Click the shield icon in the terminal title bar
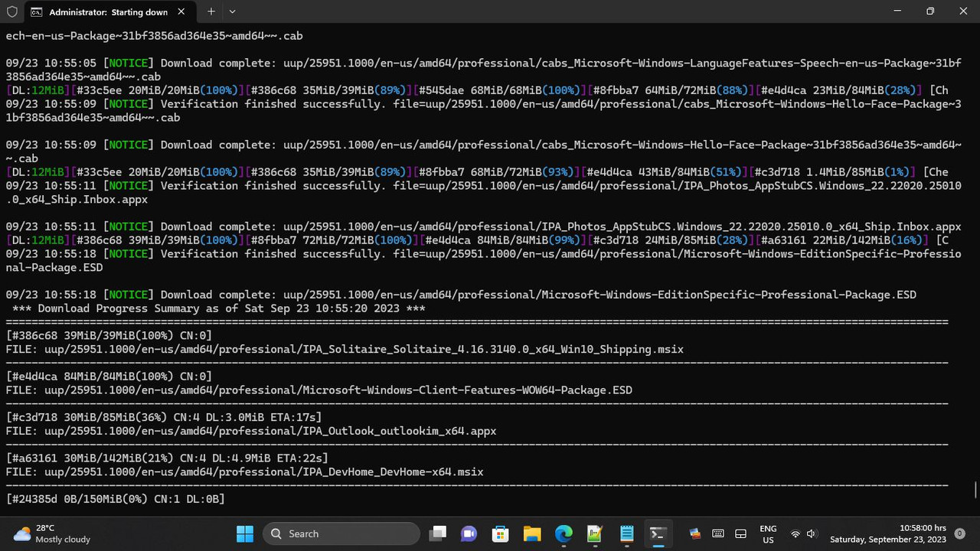980x551 pixels. coord(11,11)
